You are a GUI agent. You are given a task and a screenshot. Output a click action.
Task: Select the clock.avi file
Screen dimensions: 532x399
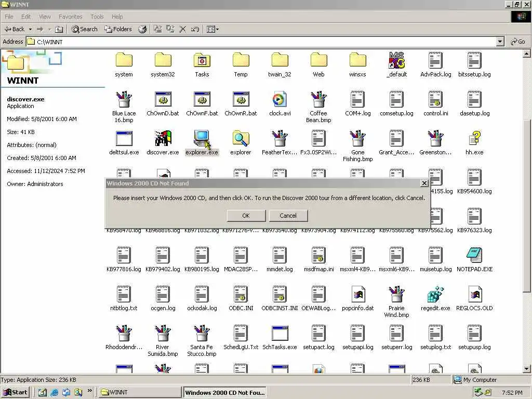(280, 104)
